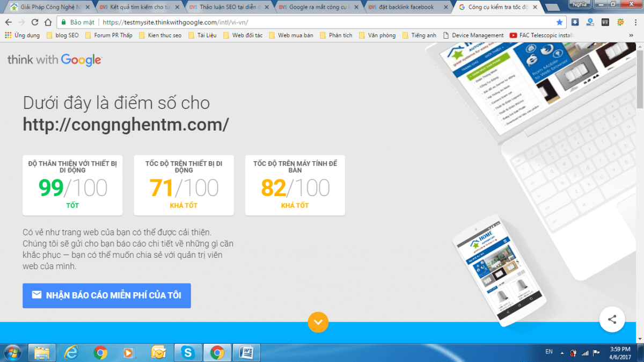Switch to Google ra mắt công cụ tab
Screen dimensions: 644x362
[x=320, y=7]
